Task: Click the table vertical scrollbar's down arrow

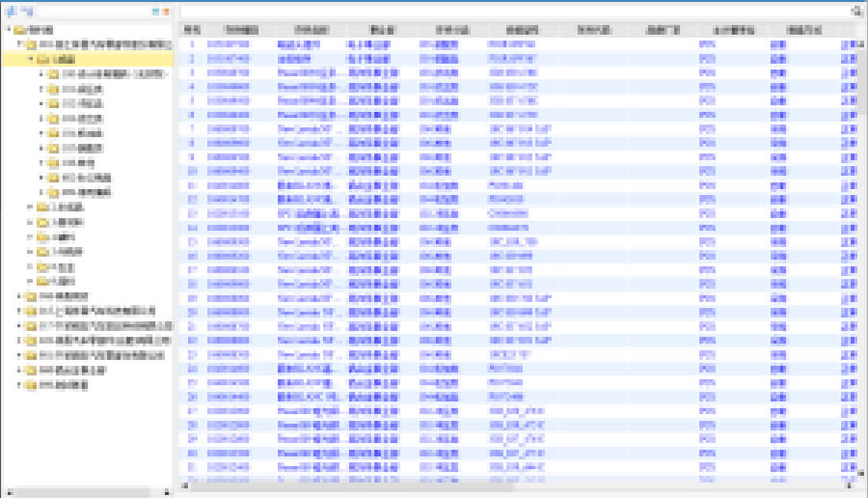Action: tap(861, 473)
